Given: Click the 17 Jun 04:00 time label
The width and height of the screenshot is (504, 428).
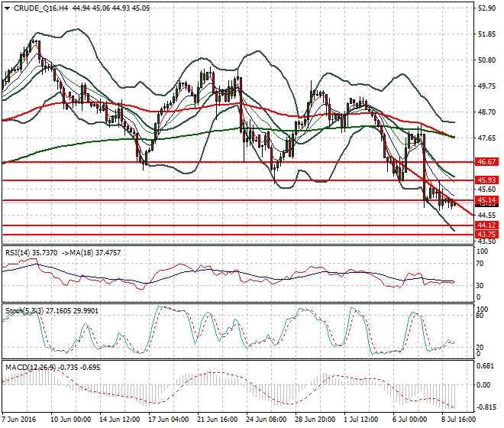Looking at the screenshot, I should pos(169,420).
